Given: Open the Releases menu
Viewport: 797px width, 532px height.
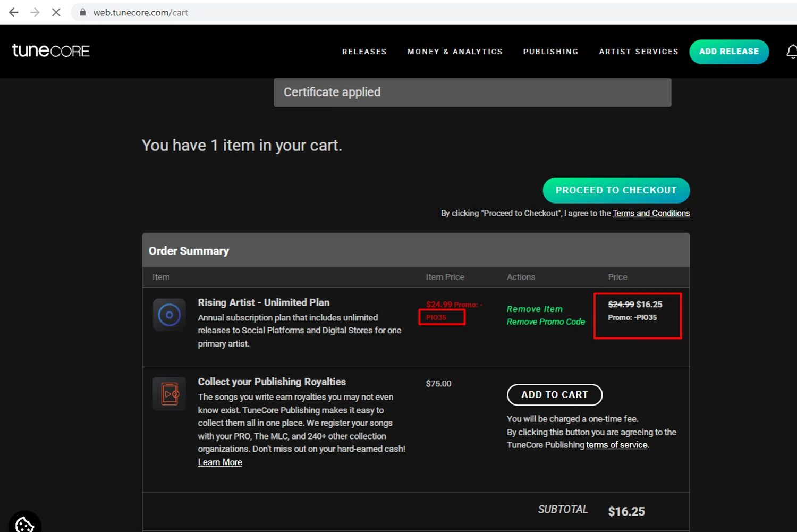Looking at the screenshot, I should click(364, 52).
